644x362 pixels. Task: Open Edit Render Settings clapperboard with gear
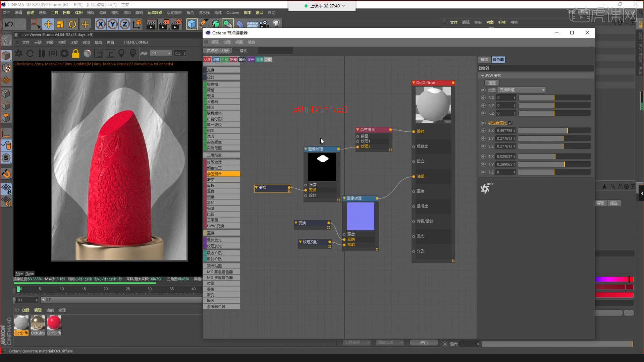[x=177, y=24]
